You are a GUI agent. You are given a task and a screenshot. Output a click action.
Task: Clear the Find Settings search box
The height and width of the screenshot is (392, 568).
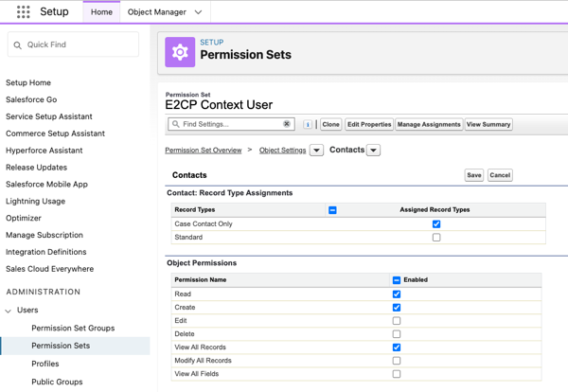pyautogui.click(x=287, y=124)
